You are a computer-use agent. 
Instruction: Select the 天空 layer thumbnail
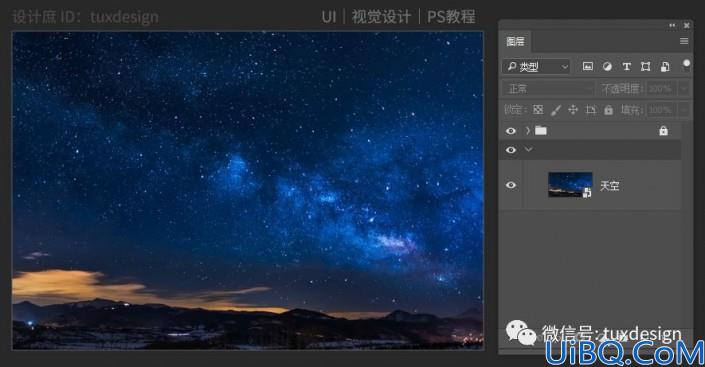click(x=570, y=184)
